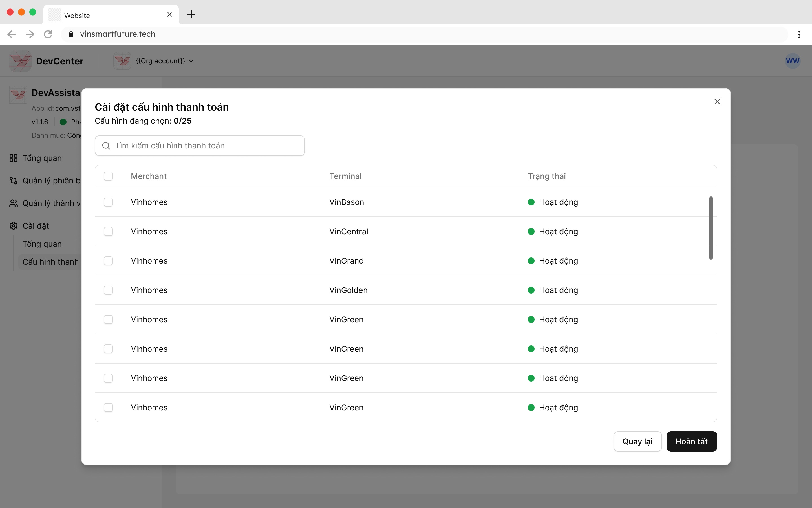Click Hoạt động status in the VinBason row
The image size is (812, 508).
coord(558,202)
